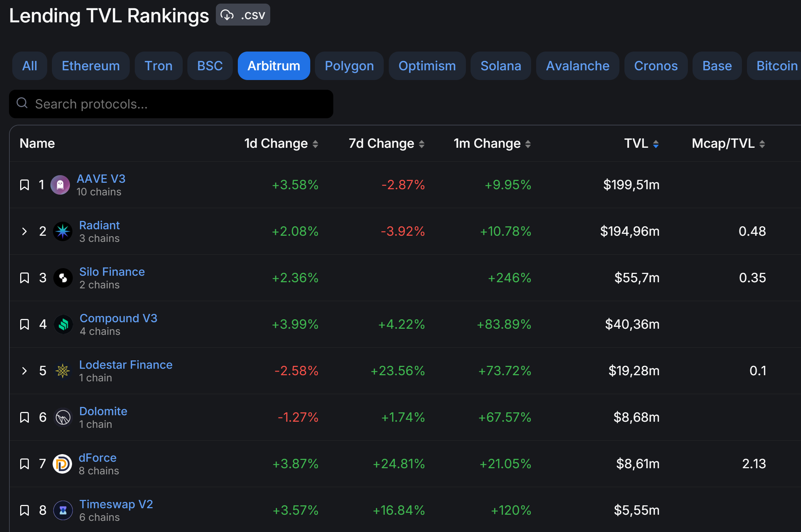The height and width of the screenshot is (532, 801).
Task: Click the Dolomite logo icon
Action: (63, 417)
